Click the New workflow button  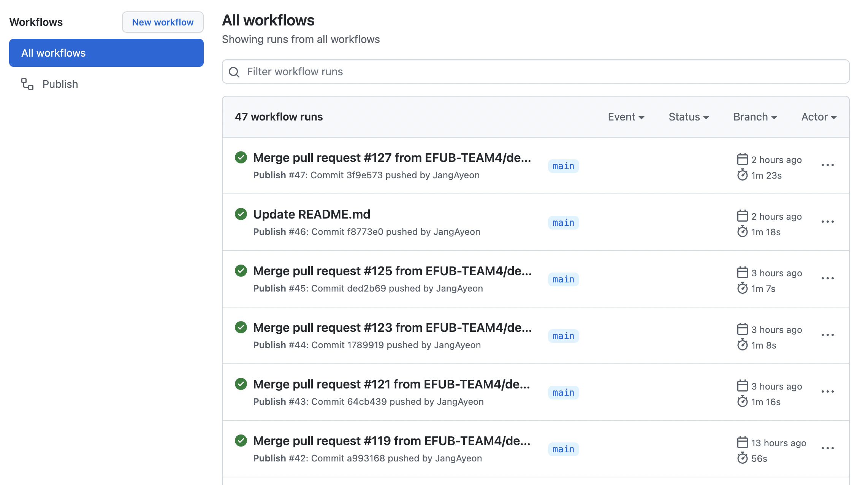163,22
